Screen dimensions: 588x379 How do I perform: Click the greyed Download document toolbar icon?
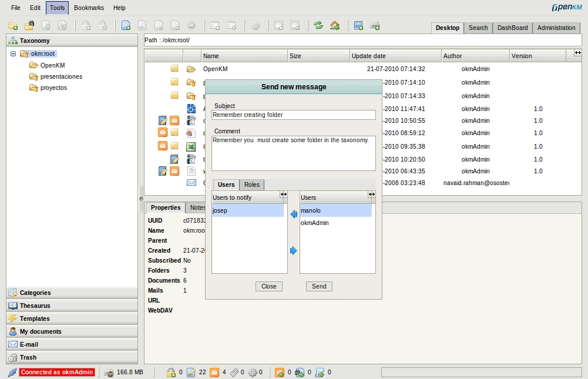click(x=46, y=25)
